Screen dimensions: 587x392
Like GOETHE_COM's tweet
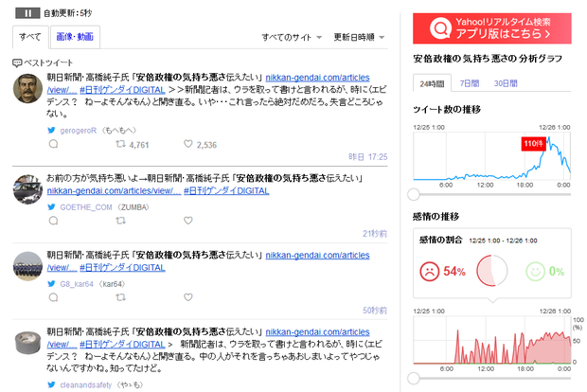187,221
